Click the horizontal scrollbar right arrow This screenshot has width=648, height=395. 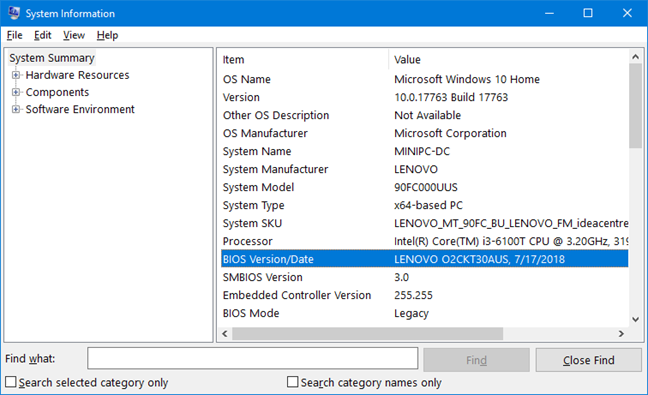pyautogui.click(x=621, y=333)
